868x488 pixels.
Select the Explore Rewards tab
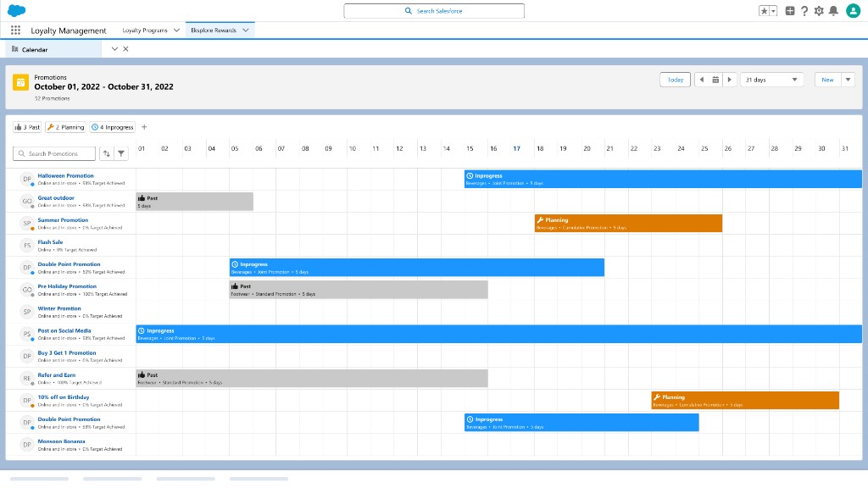[213, 30]
